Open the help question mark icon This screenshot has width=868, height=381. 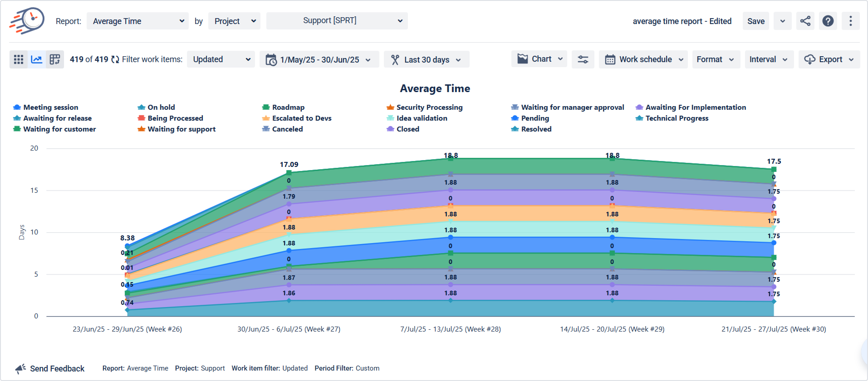828,21
